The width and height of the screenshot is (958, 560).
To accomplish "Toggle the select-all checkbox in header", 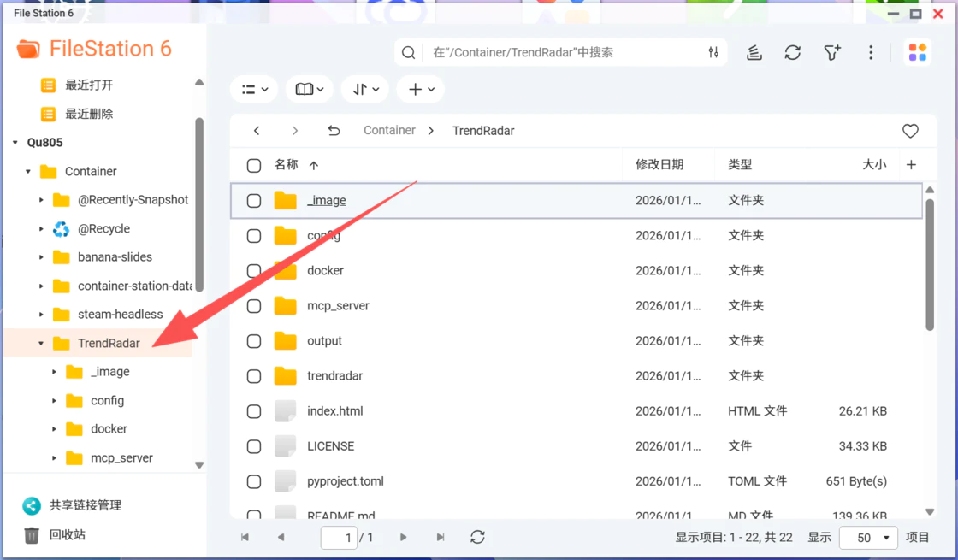I will [254, 166].
